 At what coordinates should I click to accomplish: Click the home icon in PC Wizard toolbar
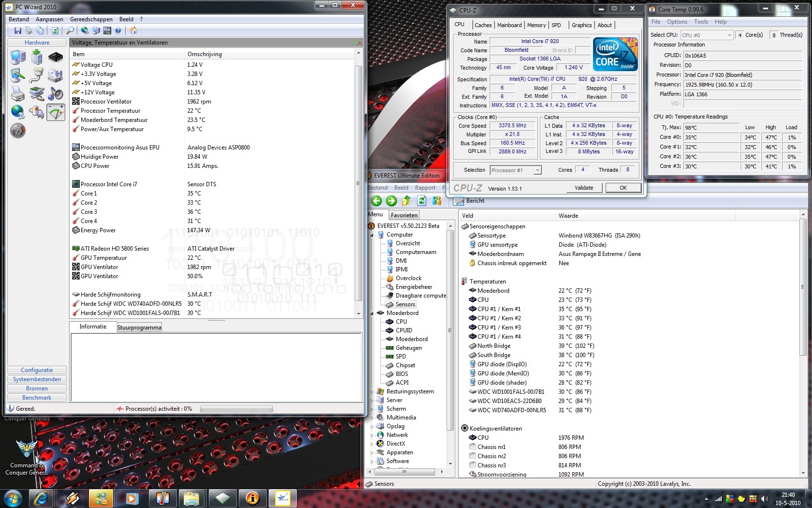[133, 30]
